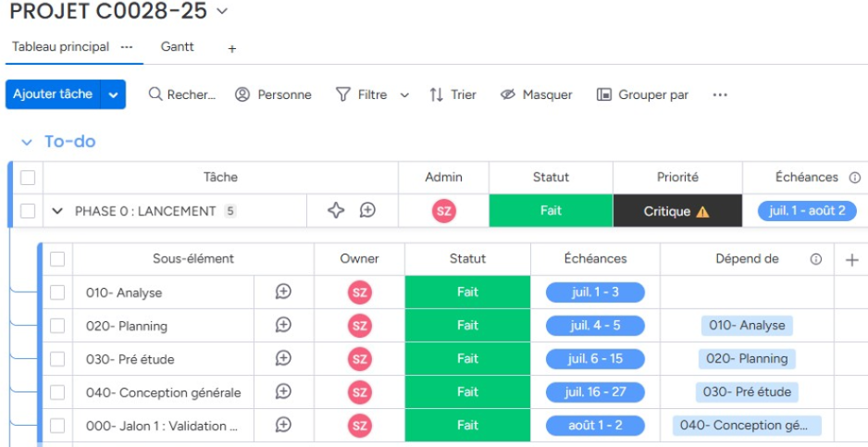868x447 pixels.
Task: Open the Ajouter tâche dropdown arrow
Action: coord(114,94)
